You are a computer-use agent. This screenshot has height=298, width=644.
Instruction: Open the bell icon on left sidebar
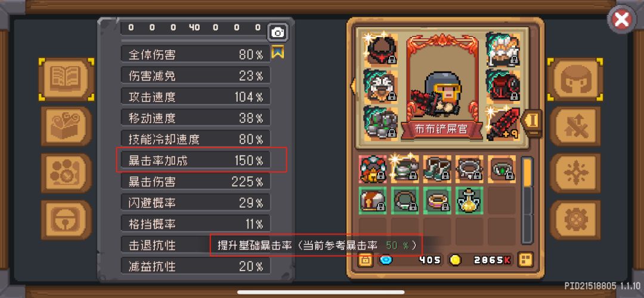[66, 220]
